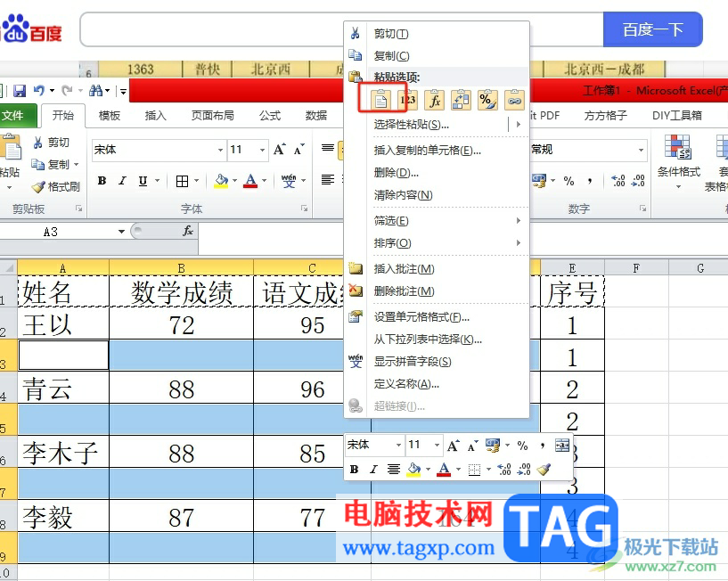
Task: Click the ribbon Cut scissors button
Action: coord(51,142)
